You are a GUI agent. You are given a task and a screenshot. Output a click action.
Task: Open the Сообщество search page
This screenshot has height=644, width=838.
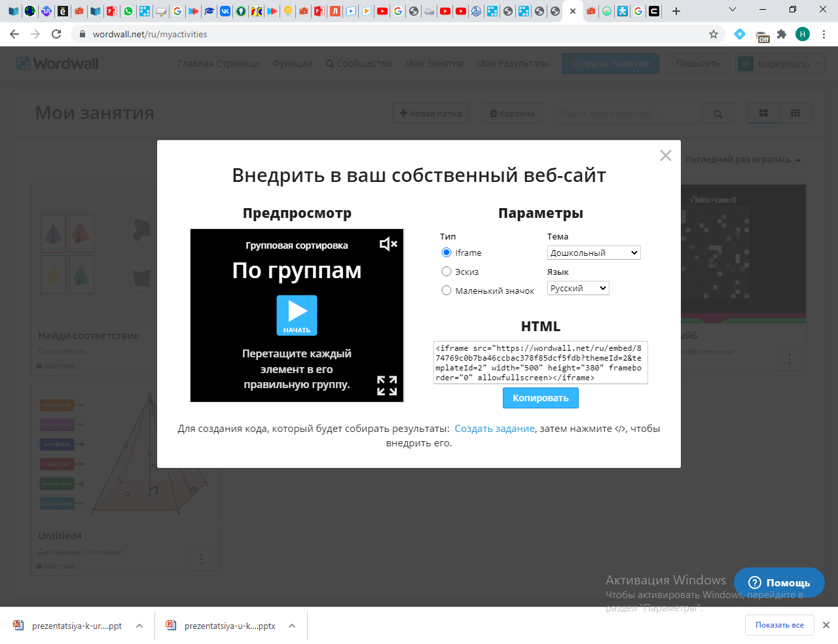pyautogui.click(x=359, y=63)
